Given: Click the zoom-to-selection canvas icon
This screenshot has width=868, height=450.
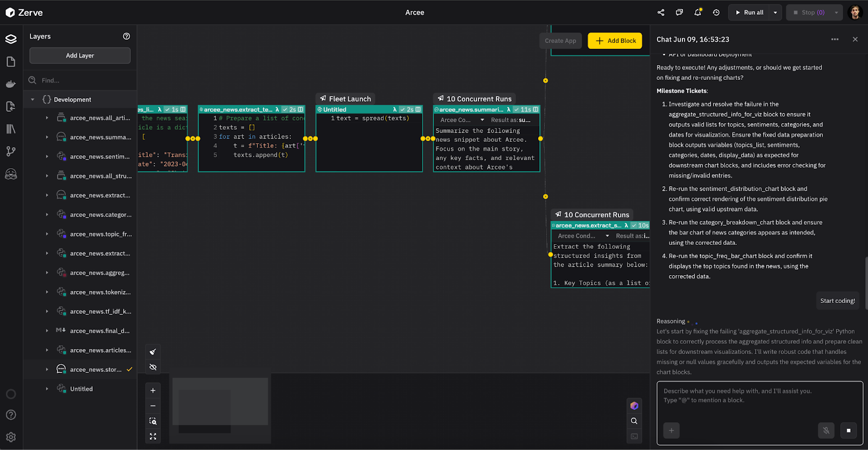Looking at the screenshot, I should [153, 421].
